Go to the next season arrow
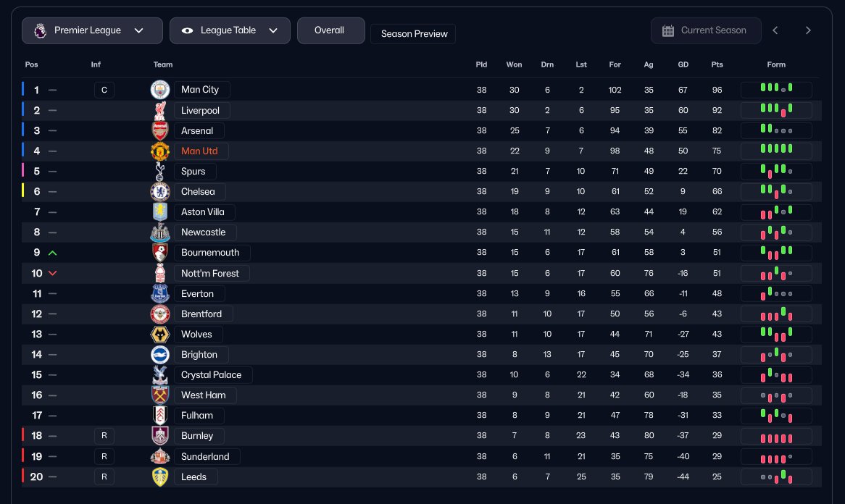 (x=808, y=30)
